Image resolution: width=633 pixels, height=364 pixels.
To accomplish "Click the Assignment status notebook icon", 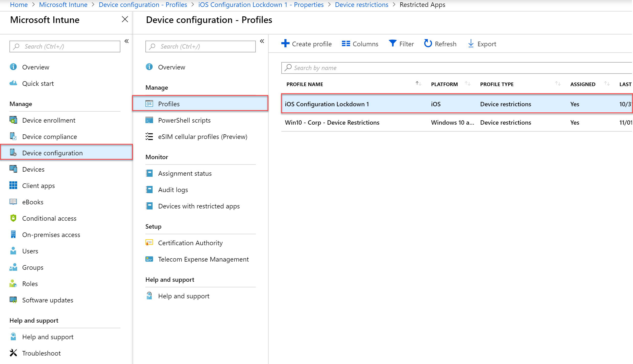I will (x=149, y=173).
